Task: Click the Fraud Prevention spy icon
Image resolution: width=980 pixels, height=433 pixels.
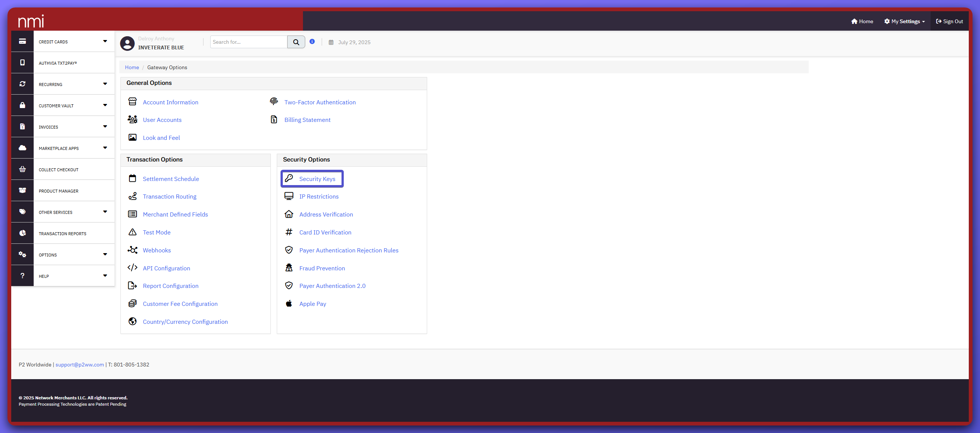Action: 289,268
